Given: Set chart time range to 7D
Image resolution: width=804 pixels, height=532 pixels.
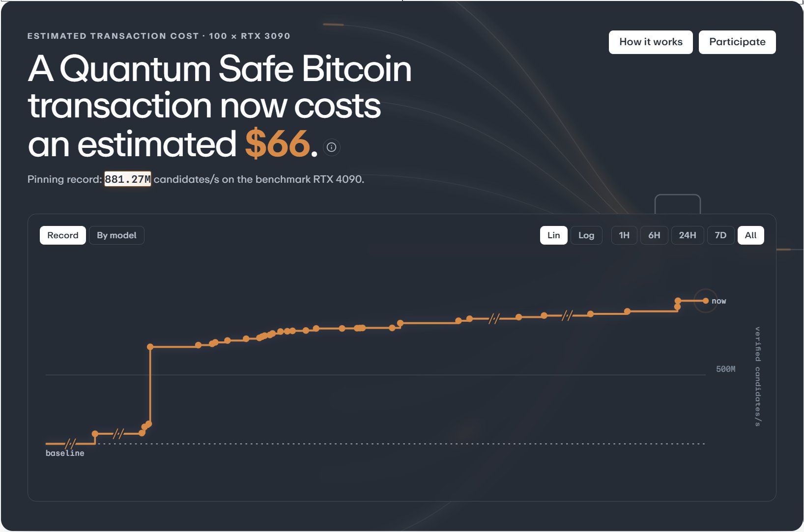Looking at the screenshot, I should pos(720,235).
